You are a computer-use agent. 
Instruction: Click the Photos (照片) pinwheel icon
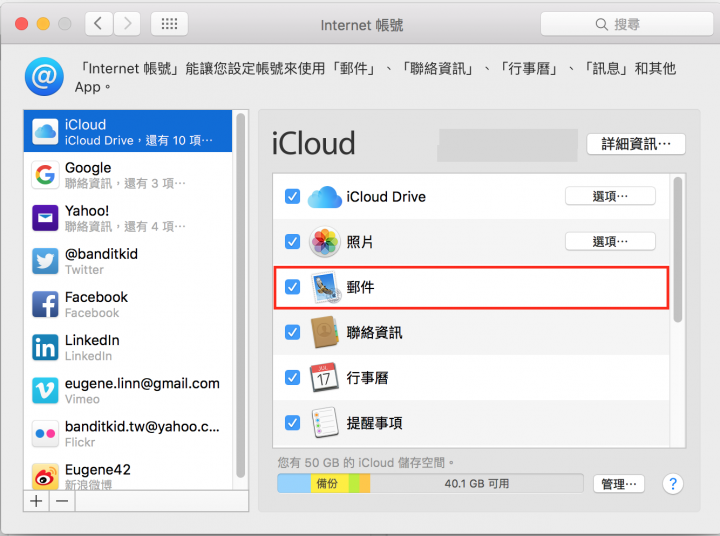(x=325, y=242)
